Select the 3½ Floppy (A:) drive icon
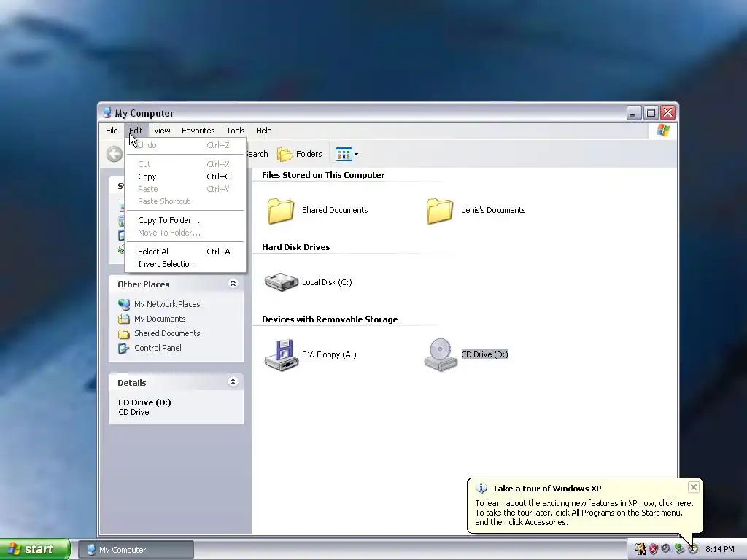The width and height of the screenshot is (747, 560). click(281, 355)
